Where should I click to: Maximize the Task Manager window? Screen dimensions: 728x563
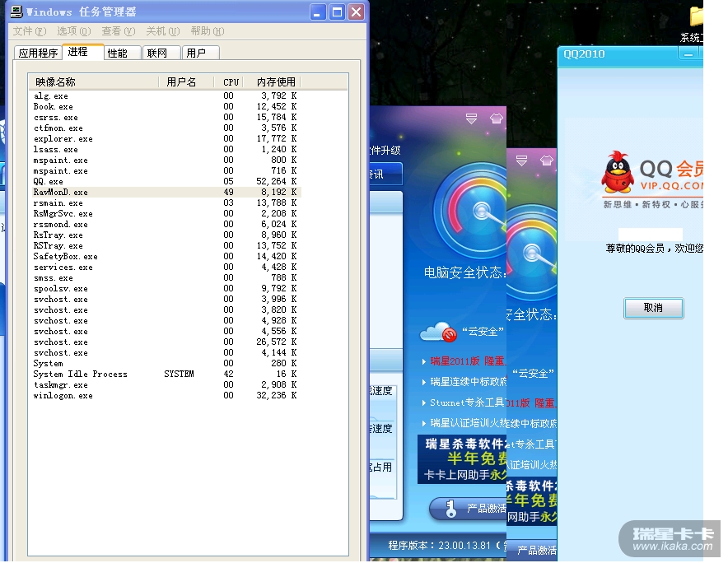(x=337, y=12)
